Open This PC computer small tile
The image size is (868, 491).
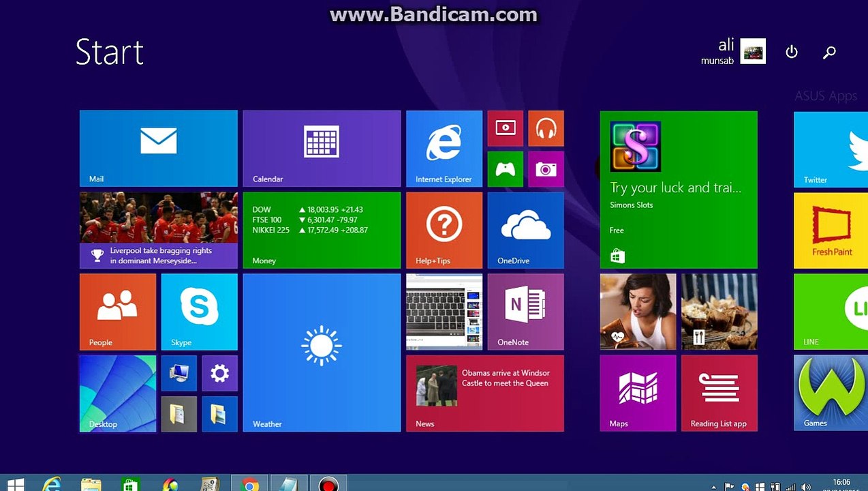tap(179, 373)
